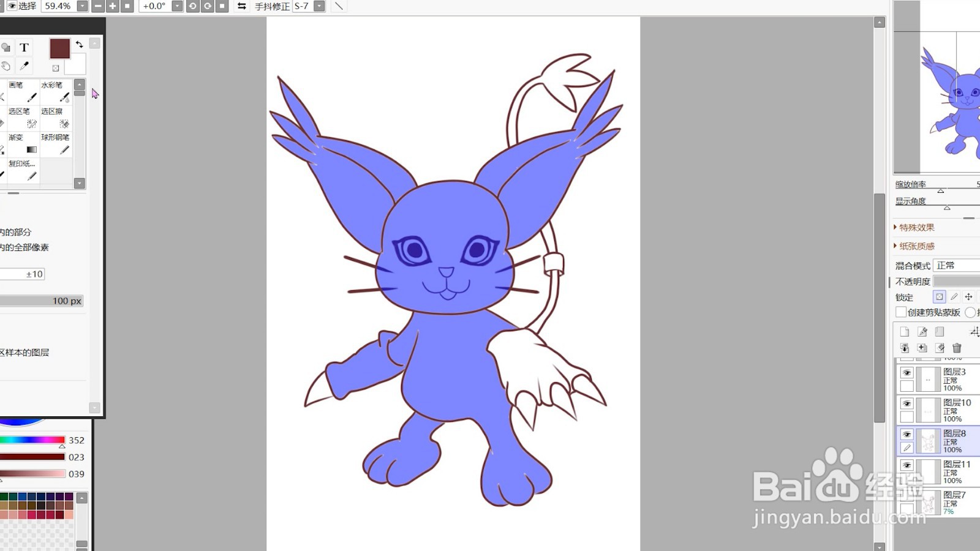Choose the 选区笔 selection pen
The width and height of the screenshot is (980, 551).
[x=23, y=118]
